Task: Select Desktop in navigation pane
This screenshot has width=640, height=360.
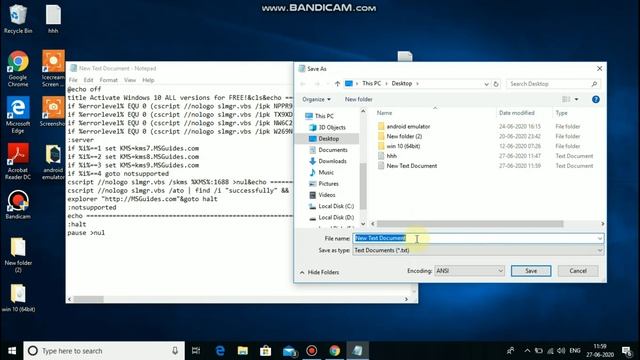Action: coord(329,139)
